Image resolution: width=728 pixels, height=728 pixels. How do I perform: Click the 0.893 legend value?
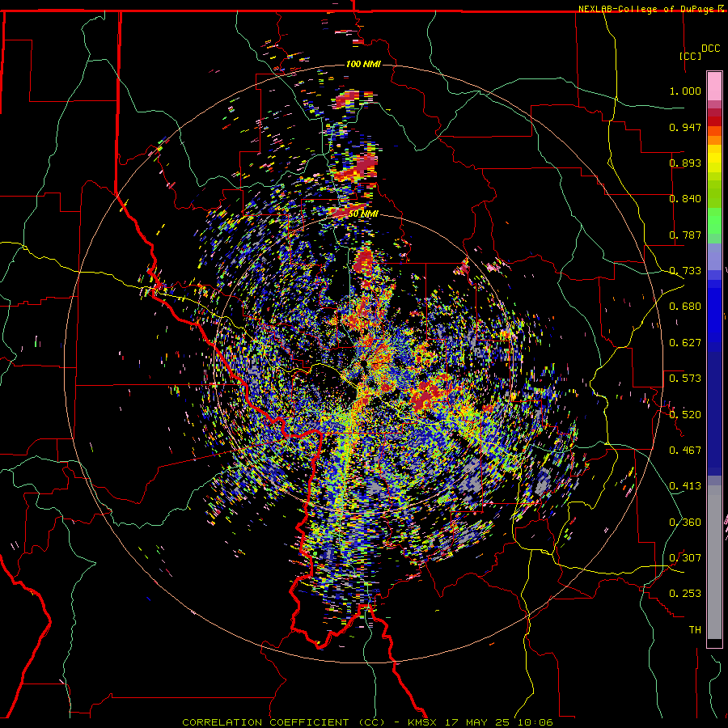[x=685, y=163]
